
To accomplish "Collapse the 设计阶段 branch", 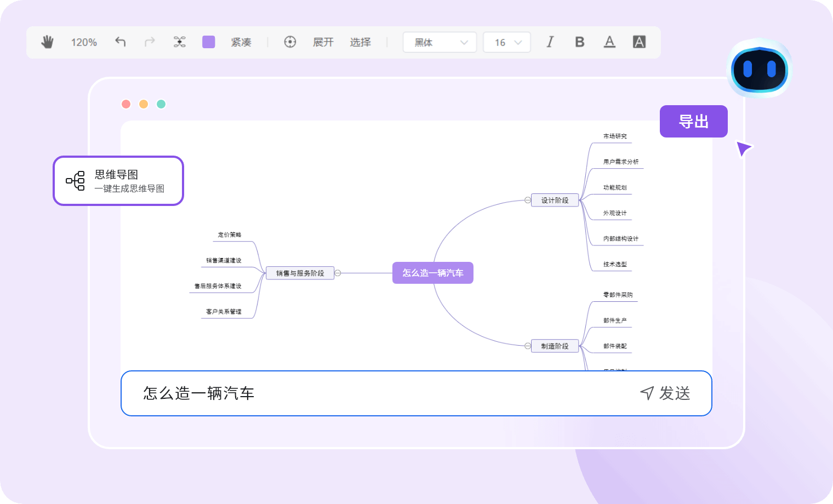I will point(527,200).
